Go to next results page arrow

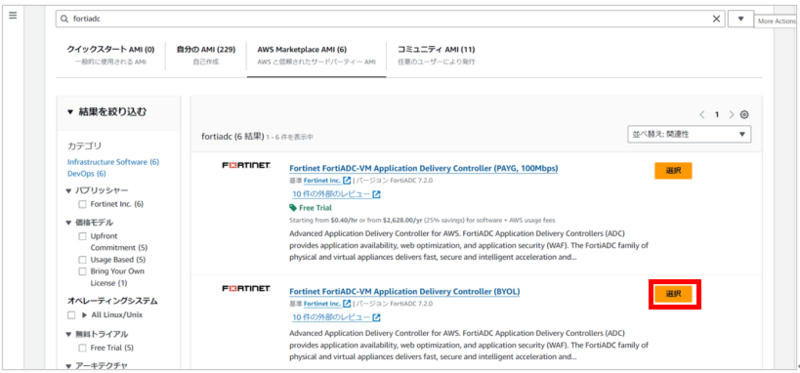pos(731,115)
